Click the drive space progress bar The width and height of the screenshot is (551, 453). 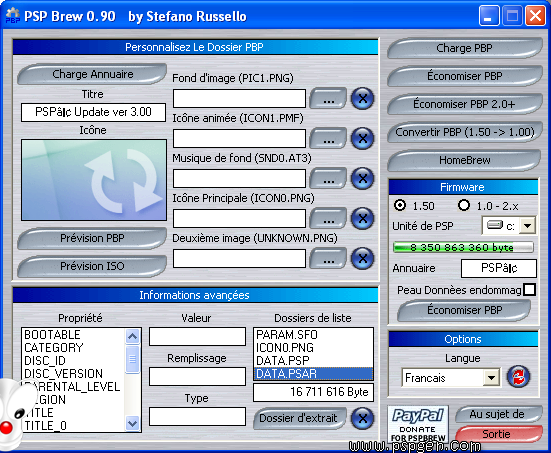(463, 247)
